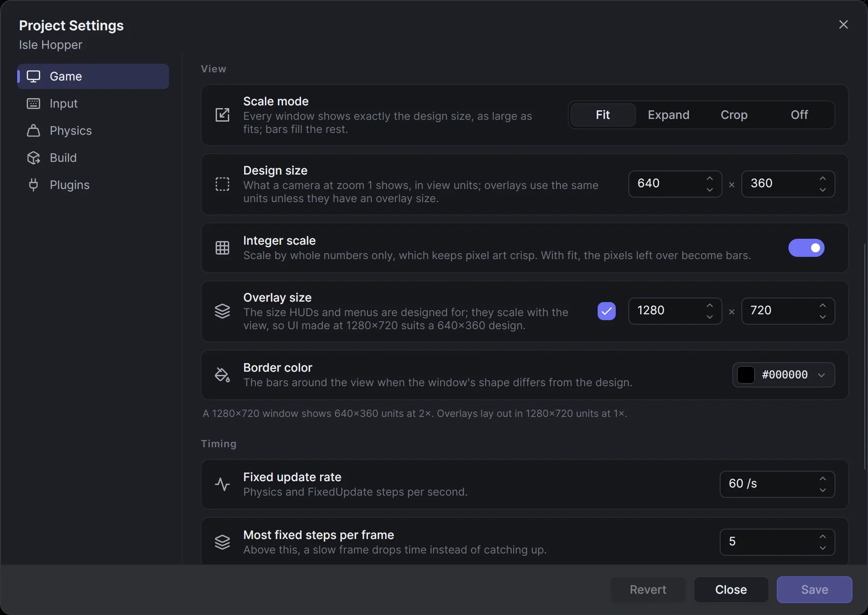Increase Overlay width 1280 with up arrow

pos(710,305)
